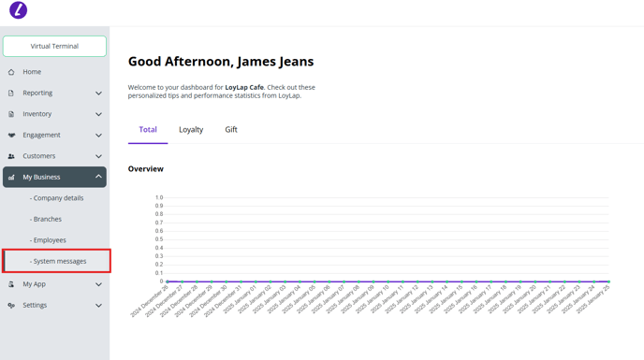Click the My App phone icon
Screen dimensions: 644x360
pyautogui.click(x=11, y=284)
